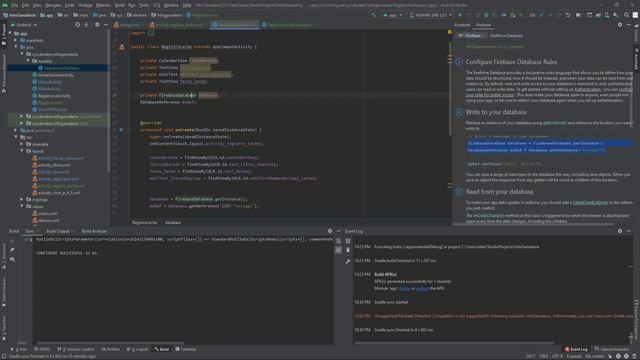The height and width of the screenshot is (360, 640).
Task: Click the analyze link in Build APK message
Action: pos(422,288)
